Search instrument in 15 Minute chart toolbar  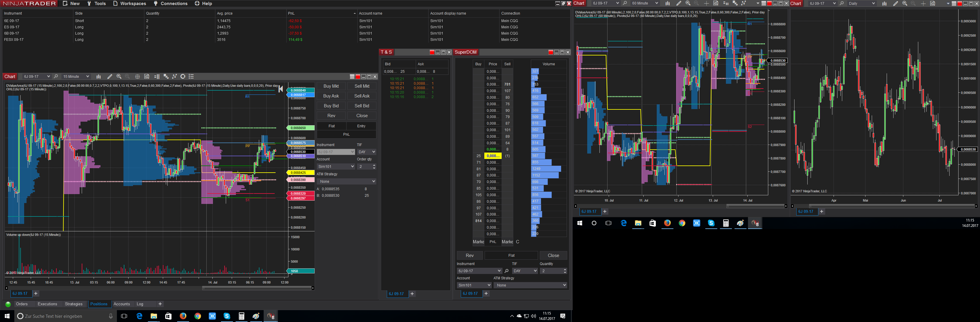(x=56, y=76)
